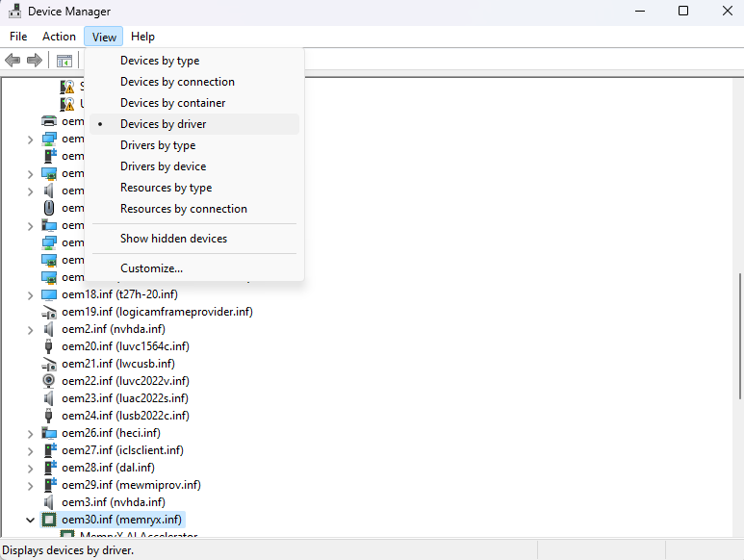Screen dimensions: 744x560
Task: Click the vertical scrollbar in the device list
Action: (737, 289)
